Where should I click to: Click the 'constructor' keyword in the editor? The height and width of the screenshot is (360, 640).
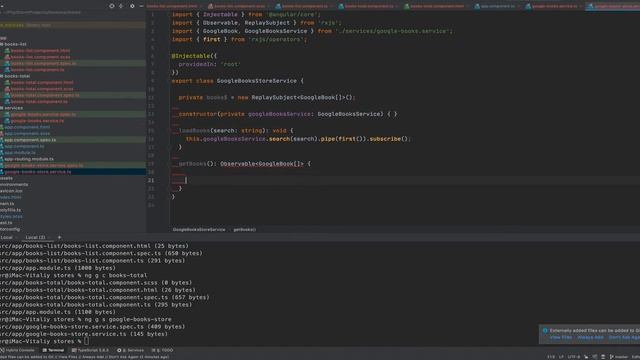198,114
